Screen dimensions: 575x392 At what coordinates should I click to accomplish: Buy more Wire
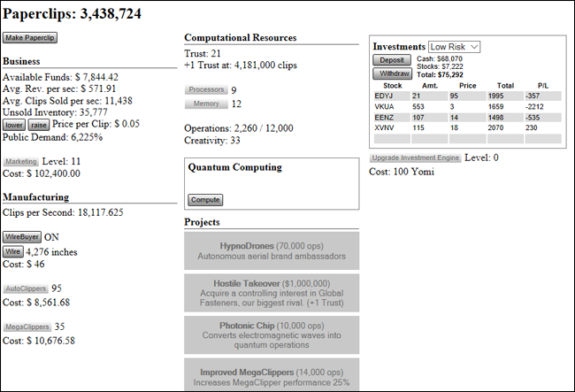point(13,251)
